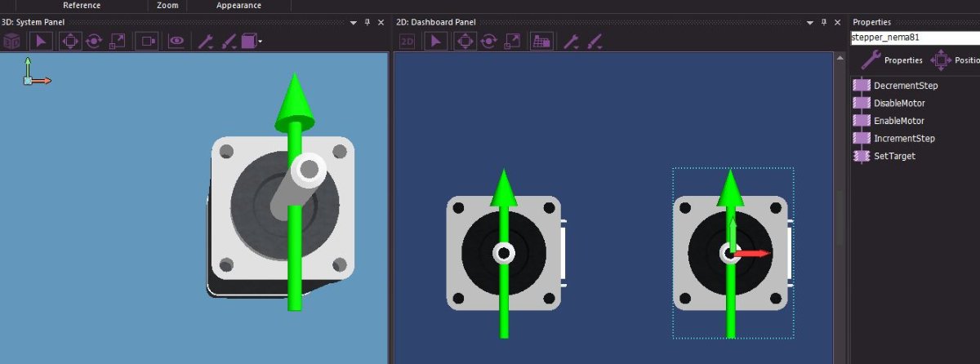Image resolution: width=980 pixels, height=364 pixels.
Task: Open the Zoom menu section
Action: [167, 5]
